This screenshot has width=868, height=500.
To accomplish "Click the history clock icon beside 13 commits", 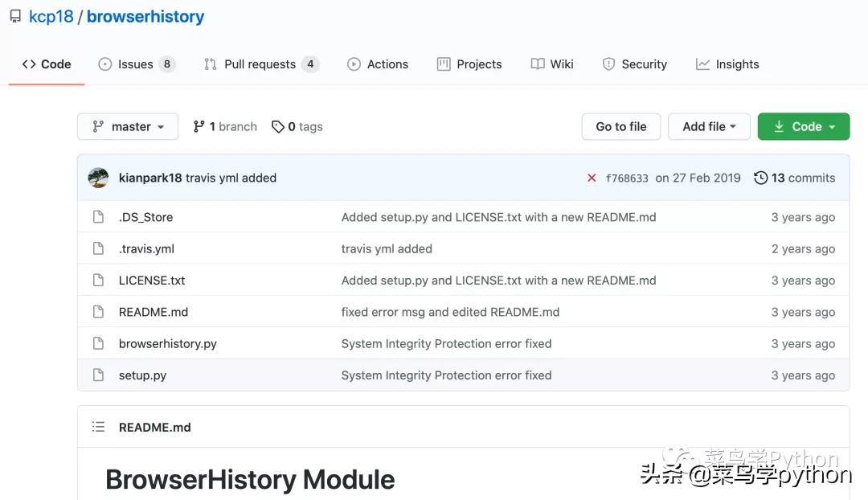I will tap(761, 178).
